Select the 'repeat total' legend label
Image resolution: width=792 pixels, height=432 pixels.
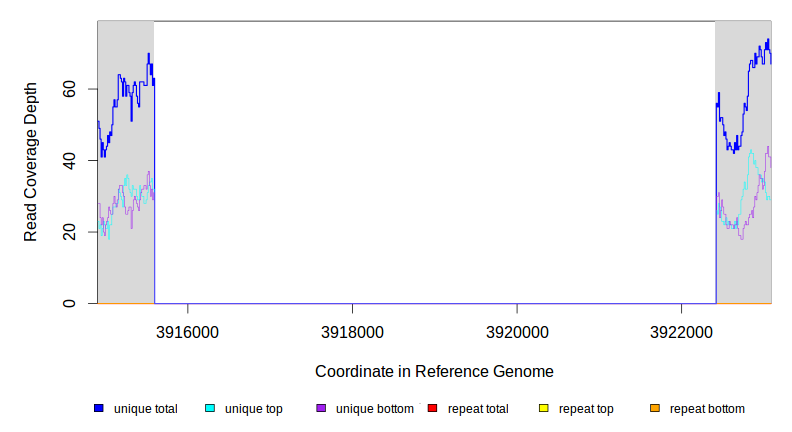478,409
